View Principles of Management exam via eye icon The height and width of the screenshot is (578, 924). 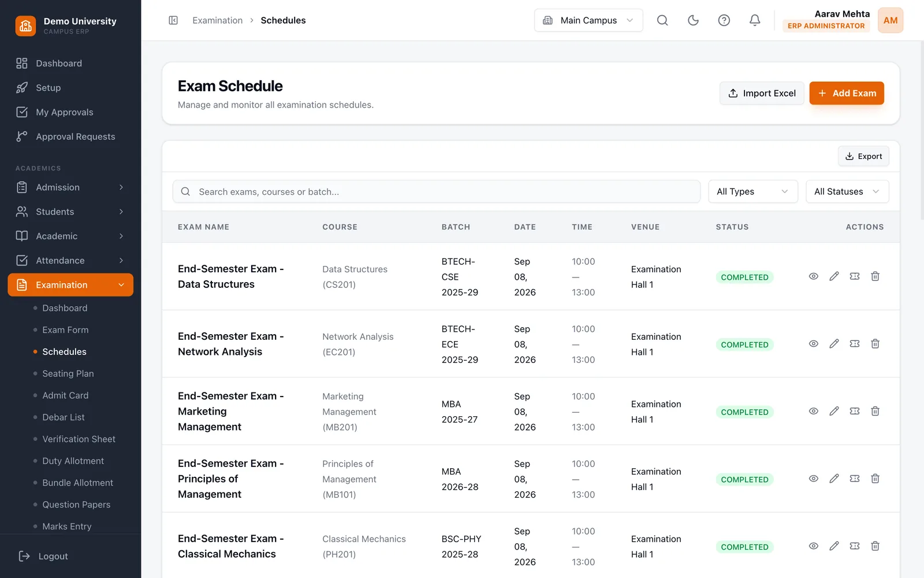pos(813,479)
